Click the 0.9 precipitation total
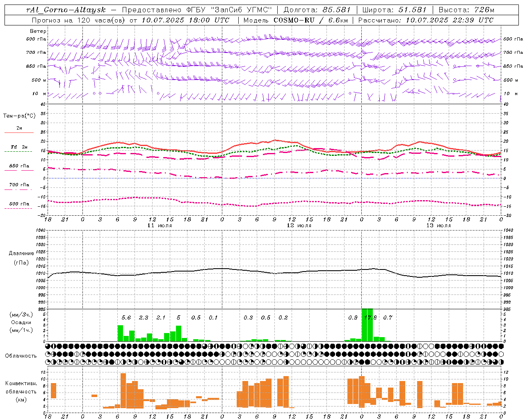This screenshot has height=420, width=525. (x=353, y=317)
